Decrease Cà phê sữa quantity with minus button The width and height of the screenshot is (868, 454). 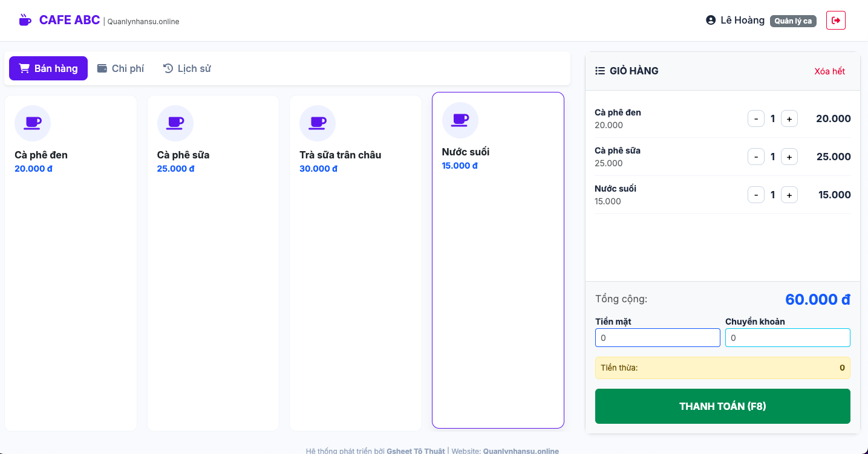(755, 157)
